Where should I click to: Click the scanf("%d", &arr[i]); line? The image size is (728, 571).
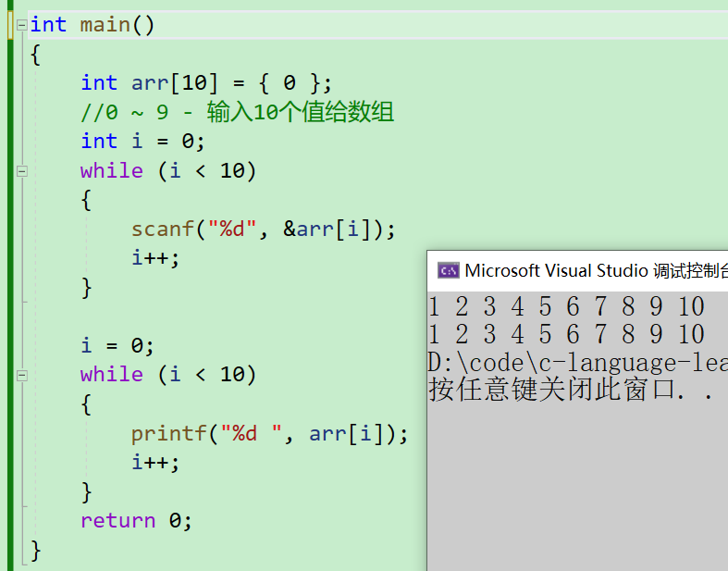(x=264, y=230)
